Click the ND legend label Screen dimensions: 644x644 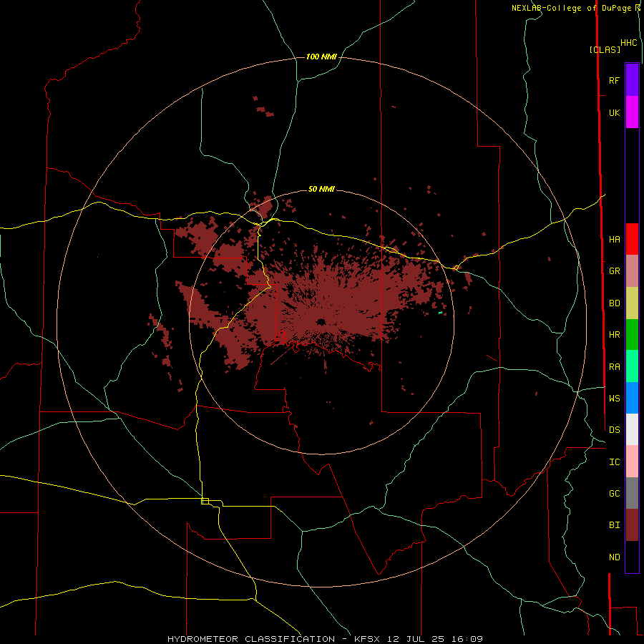tap(615, 557)
